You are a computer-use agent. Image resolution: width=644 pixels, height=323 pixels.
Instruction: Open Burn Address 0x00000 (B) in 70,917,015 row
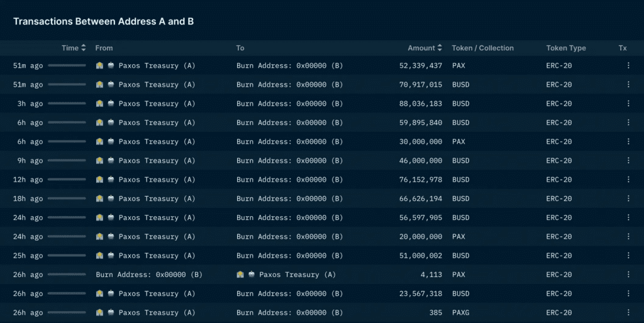[x=289, y=84]
